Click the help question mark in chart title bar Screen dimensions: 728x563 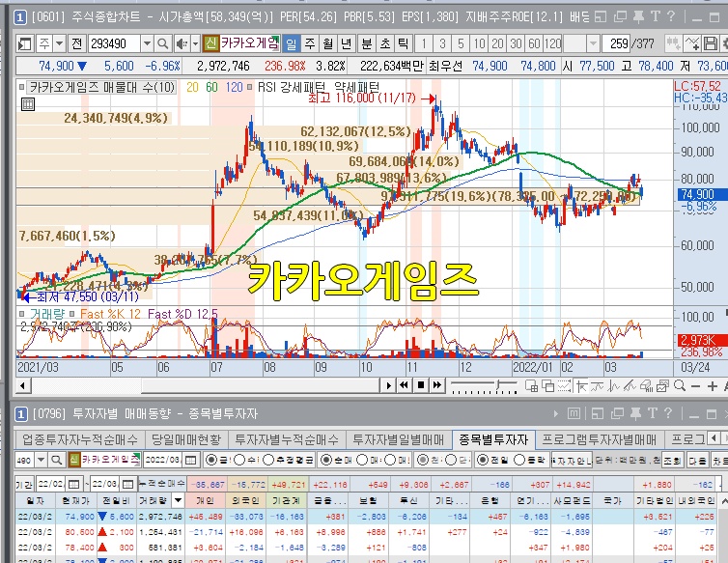pyautogui.click(x=671, y=17)
